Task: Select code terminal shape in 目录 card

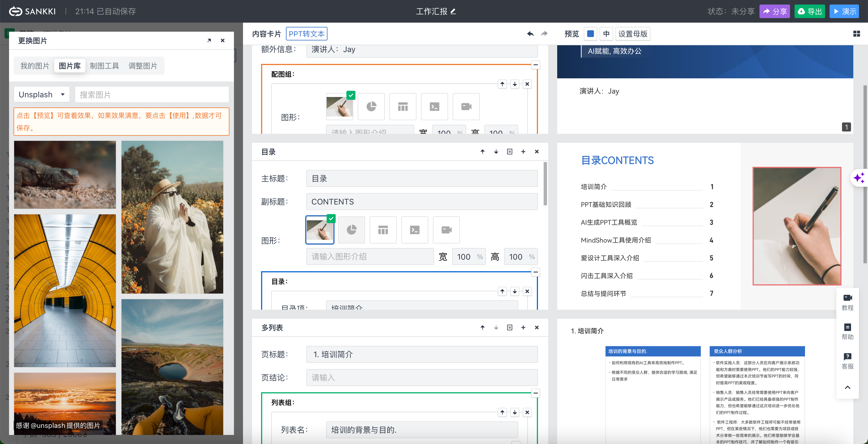Action: click(415, 230)
